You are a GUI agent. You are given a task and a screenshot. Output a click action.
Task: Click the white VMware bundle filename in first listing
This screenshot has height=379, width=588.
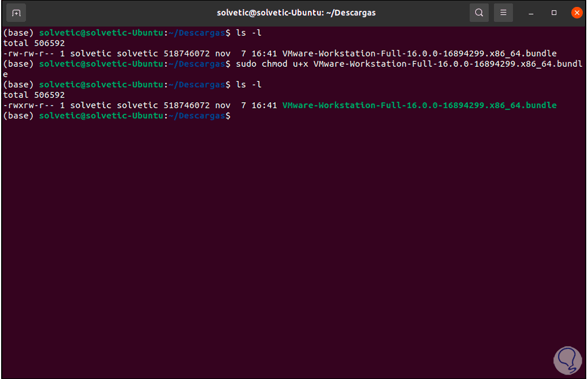[420, 54]
